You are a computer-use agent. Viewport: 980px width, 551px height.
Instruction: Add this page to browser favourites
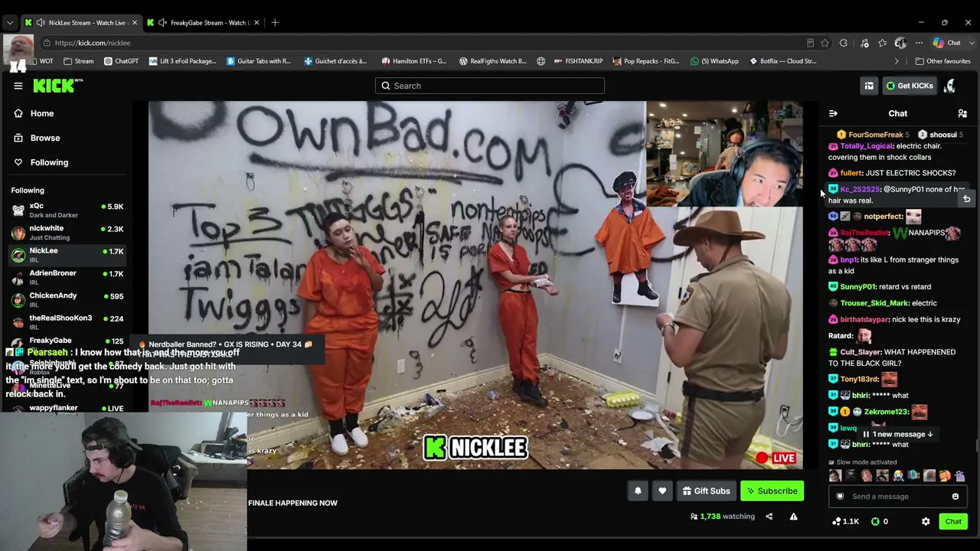(825, 43)
